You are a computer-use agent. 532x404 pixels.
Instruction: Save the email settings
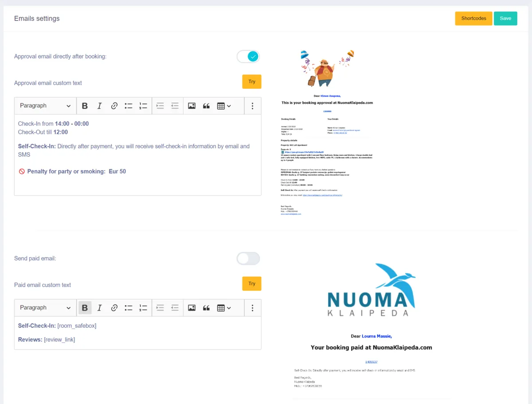505,18
